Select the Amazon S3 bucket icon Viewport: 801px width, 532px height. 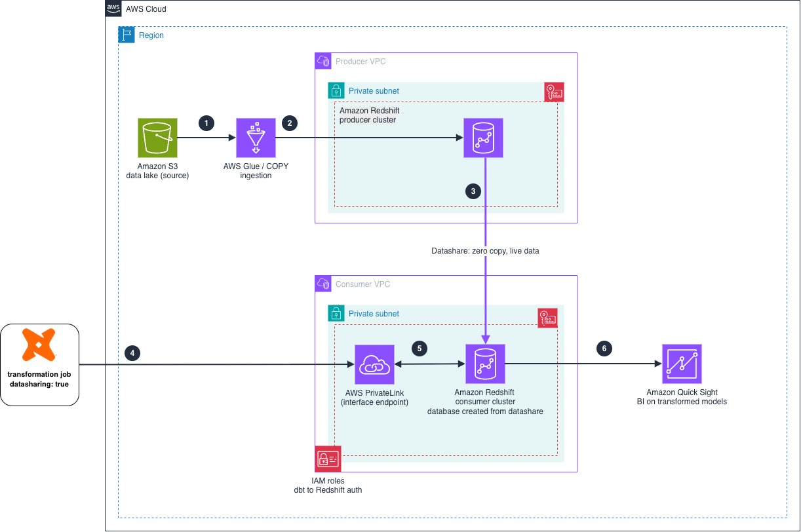click(157, 138)
